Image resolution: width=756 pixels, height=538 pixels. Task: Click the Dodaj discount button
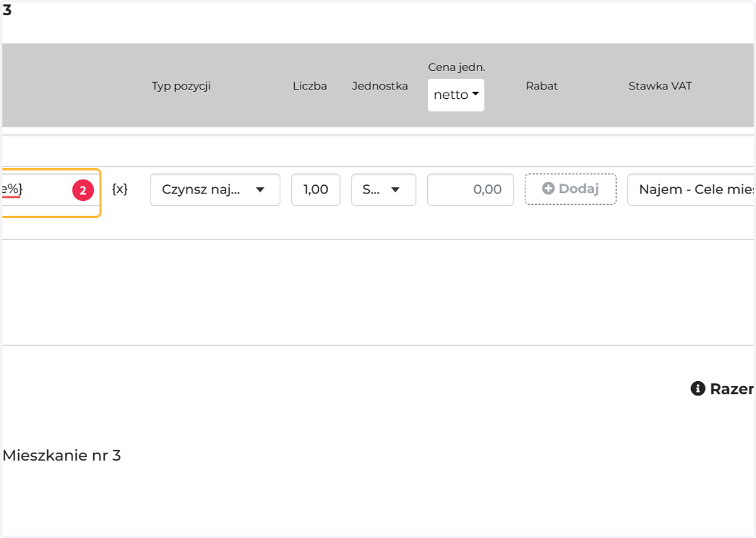[x=571, y=189]
